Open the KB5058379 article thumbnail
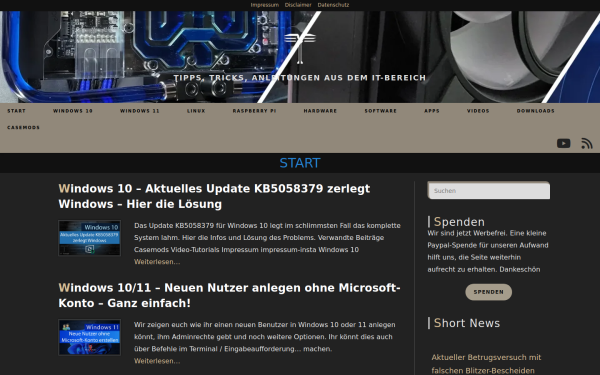Screen dimensions: 600x375 coord(90,238)
